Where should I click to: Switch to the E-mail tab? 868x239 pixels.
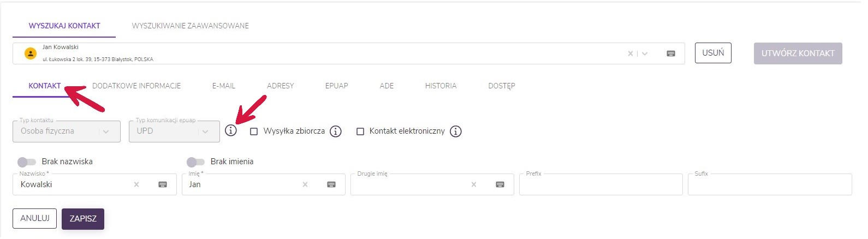tap(224, 86)
